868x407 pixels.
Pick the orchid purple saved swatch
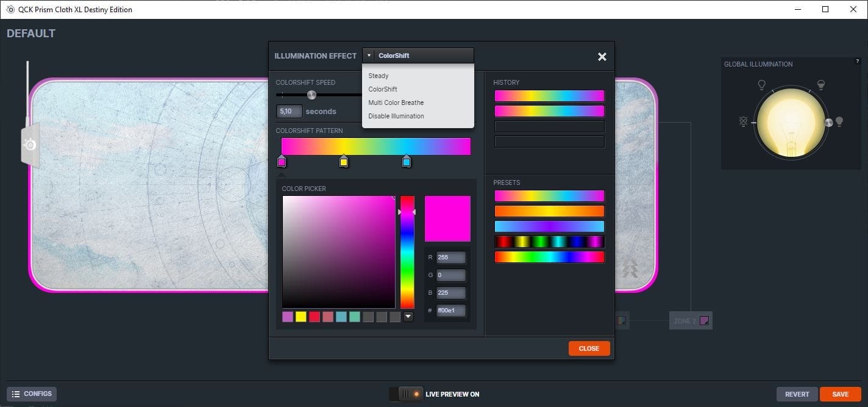(288, 317)
